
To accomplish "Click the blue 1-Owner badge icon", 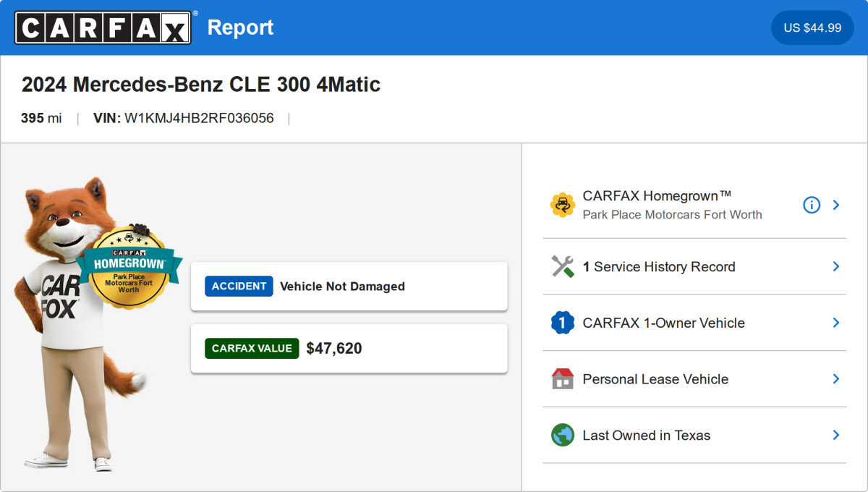I will pyautogui.click(x=562, y=323).
